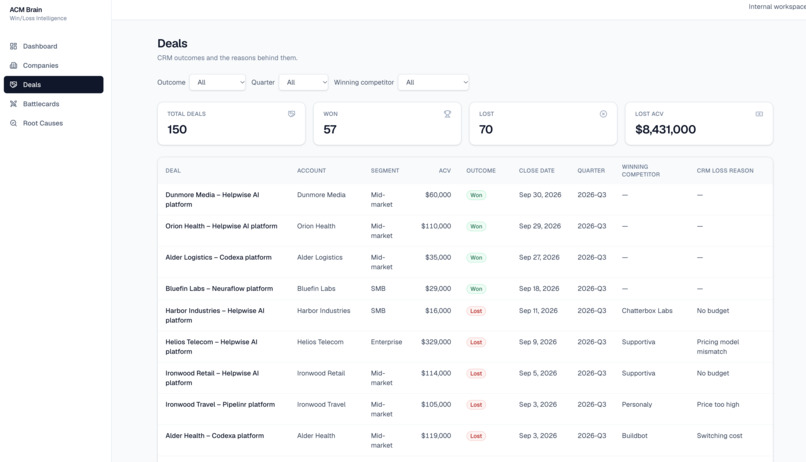Open the Alder Health – Codexa platform deal
The image size is (806, 462).
214,436
